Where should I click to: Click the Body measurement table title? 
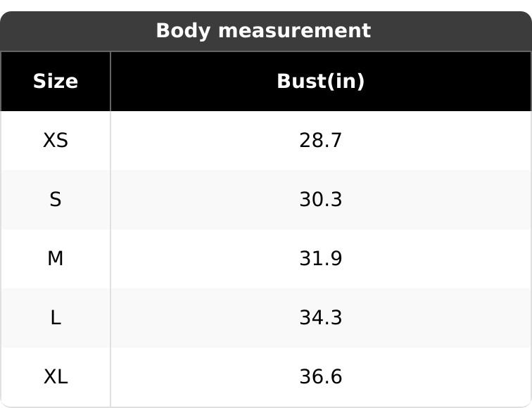click(263, 31)
